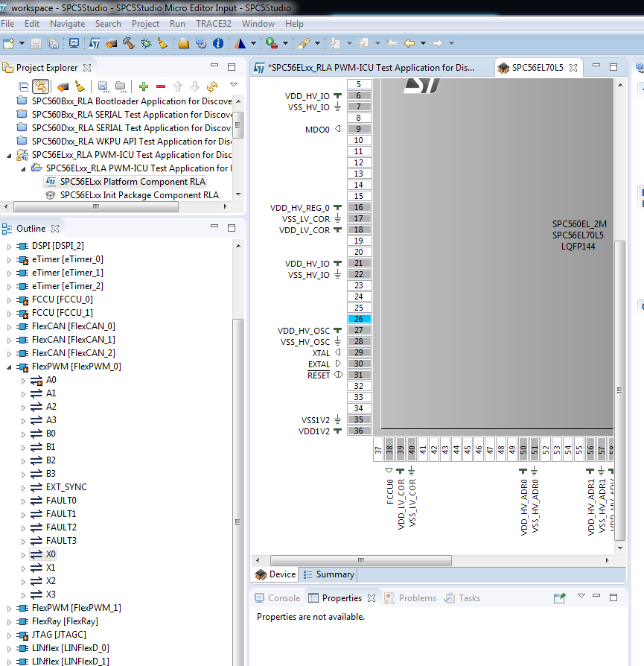The height and width of the screenshot is (666, 644).
Task: Click the build hammer icon in toolbar
Action: [129, 43]
